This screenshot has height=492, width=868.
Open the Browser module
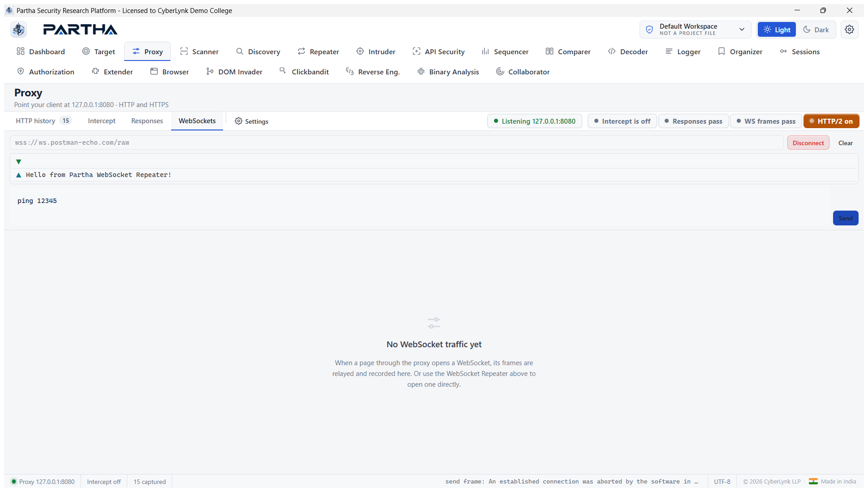tap(169, 72)
